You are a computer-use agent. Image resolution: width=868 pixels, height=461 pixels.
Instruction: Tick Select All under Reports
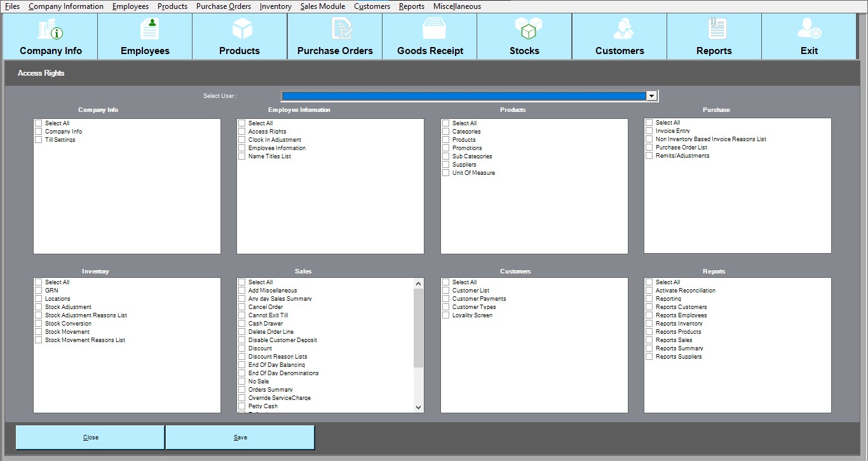point(649,282)
